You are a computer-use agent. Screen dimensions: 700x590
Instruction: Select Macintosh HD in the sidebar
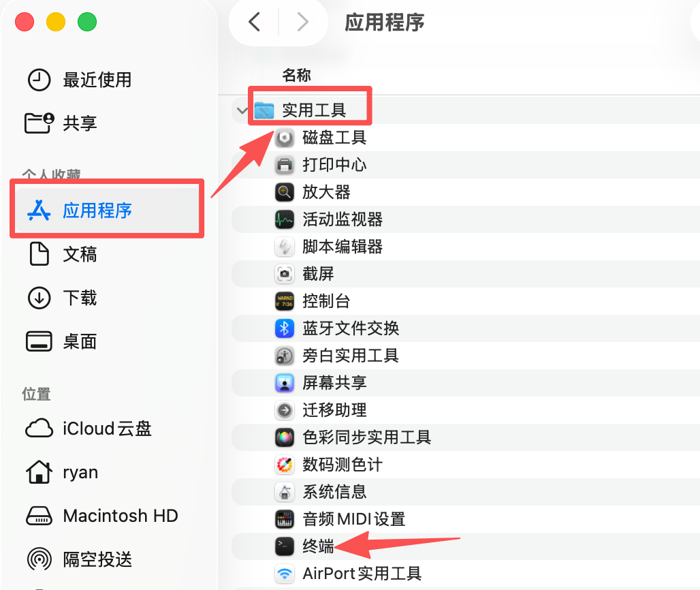click(120, 516)
